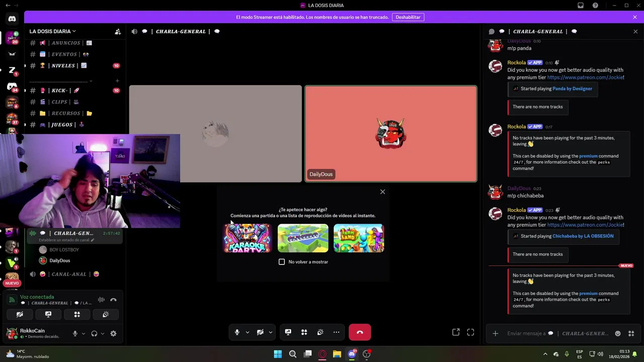Dismiss the streamer mode banner
Image resolution: width=644 pixels, height=362 pixels.
pyautogui.click(x=635, y=17)
